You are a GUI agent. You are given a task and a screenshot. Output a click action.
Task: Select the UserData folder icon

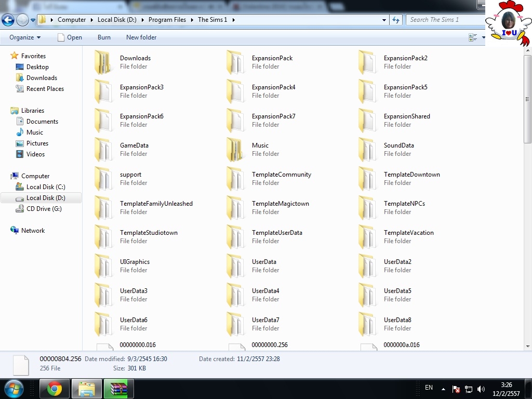tap(235, 265)
